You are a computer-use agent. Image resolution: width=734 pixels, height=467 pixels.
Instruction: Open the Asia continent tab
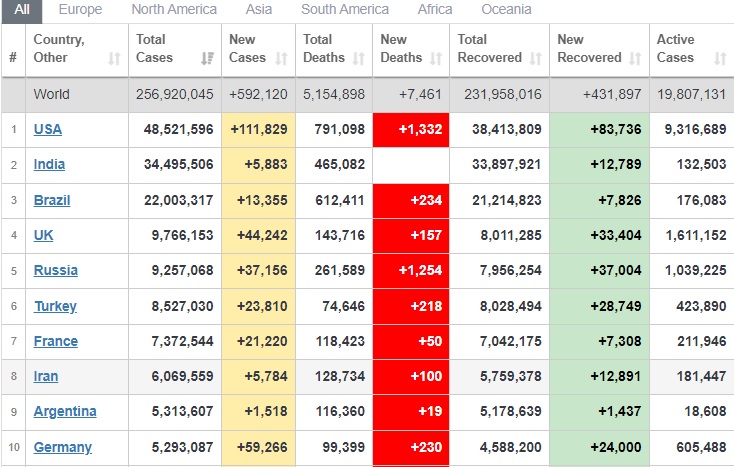[259, 10]
